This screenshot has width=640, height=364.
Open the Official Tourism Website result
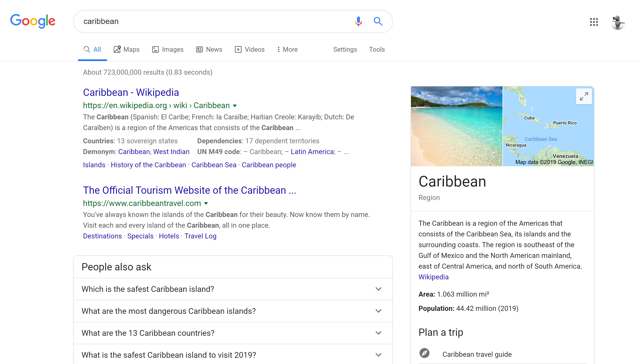pos(189,190)
